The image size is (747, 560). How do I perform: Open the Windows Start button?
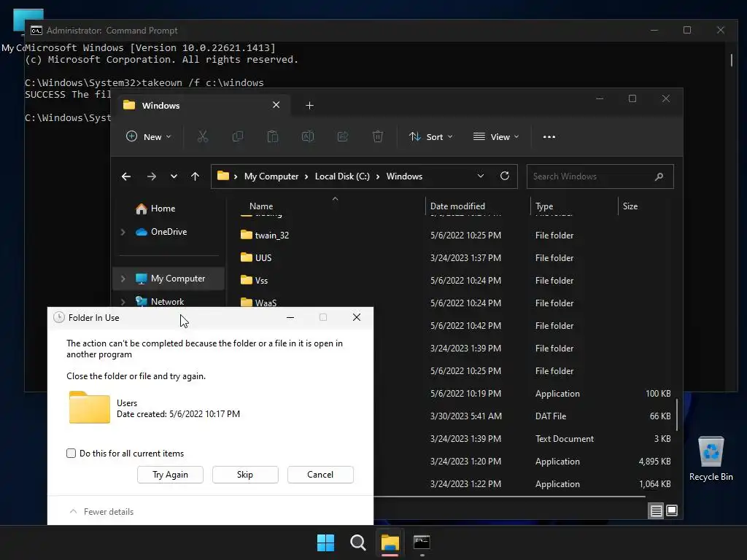(326, 542)
